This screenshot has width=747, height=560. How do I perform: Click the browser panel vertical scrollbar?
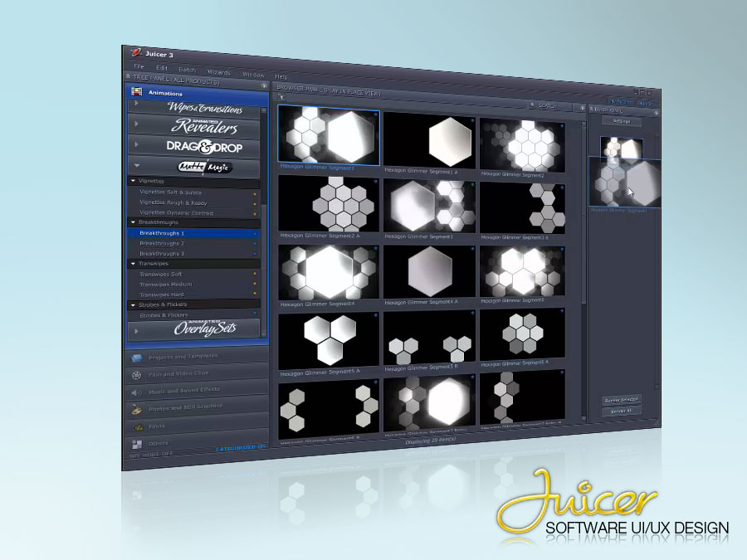583,270
